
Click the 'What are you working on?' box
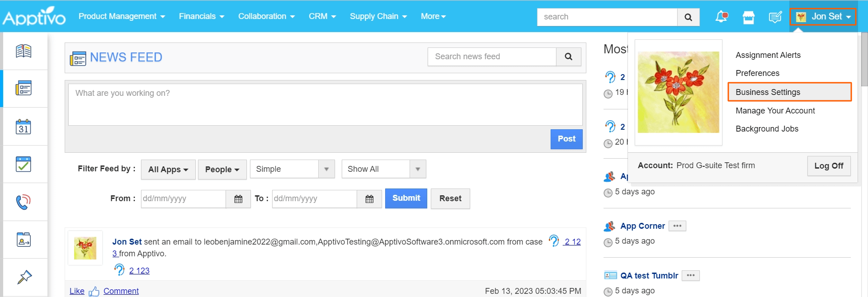(x=325, y=104)
